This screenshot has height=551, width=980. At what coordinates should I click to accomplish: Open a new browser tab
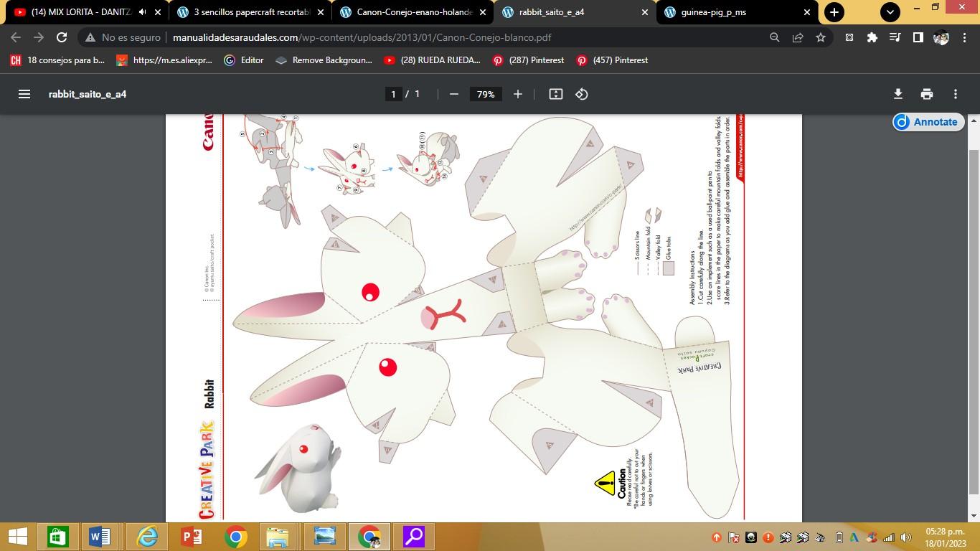pyautogui.click(x=834, y=12)
